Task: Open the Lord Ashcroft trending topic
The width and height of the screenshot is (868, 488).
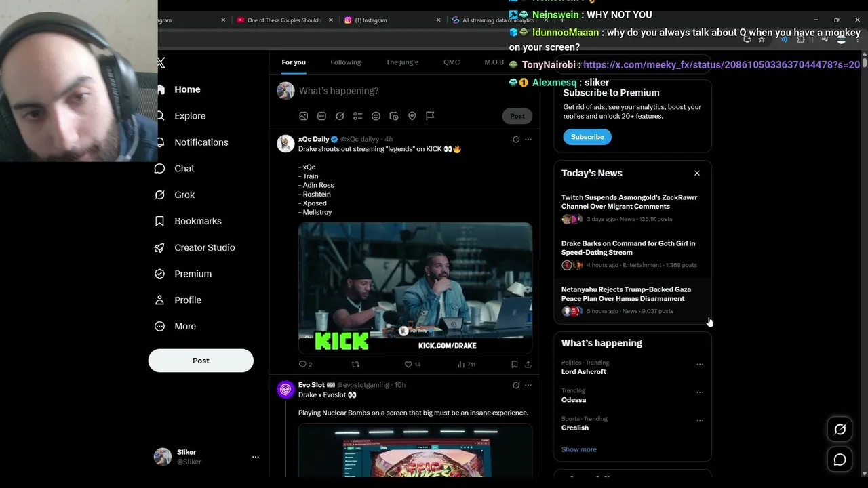Action: (x=584, y=372)
